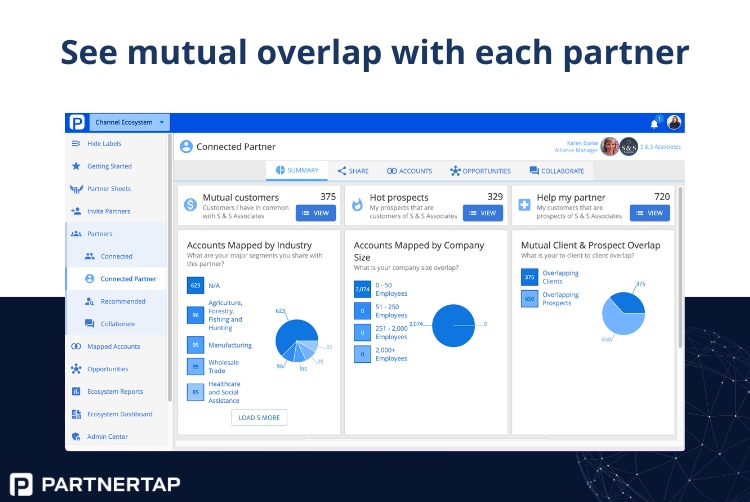Select the N/A industry swatch 623
Viewport: 750px width, 502px height.
pos(195,285)
